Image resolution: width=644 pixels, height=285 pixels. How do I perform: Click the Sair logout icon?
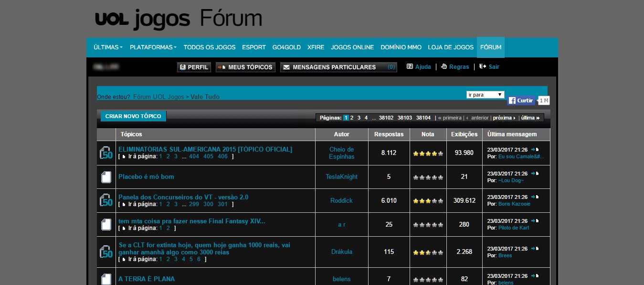pyautogui.click(x=483, y=66)
